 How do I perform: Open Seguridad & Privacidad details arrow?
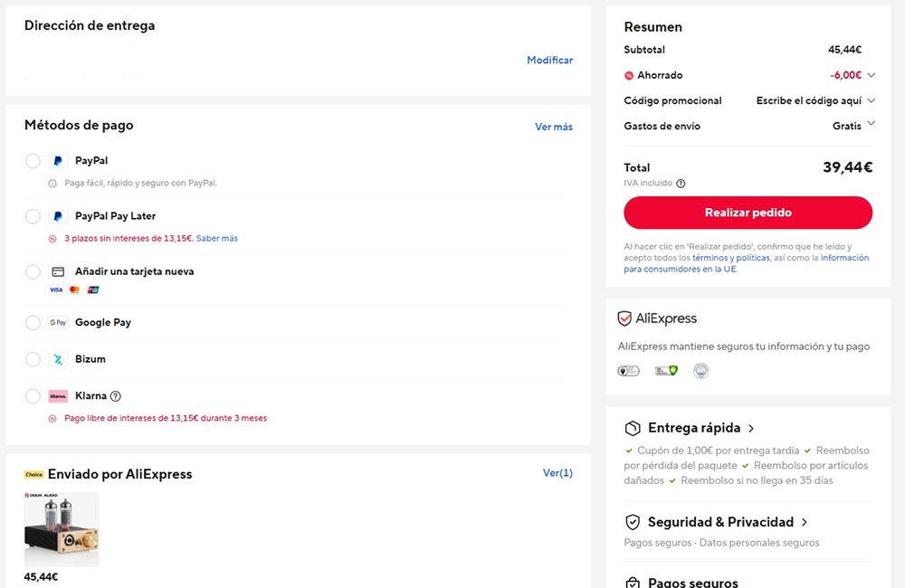point(804,522)
